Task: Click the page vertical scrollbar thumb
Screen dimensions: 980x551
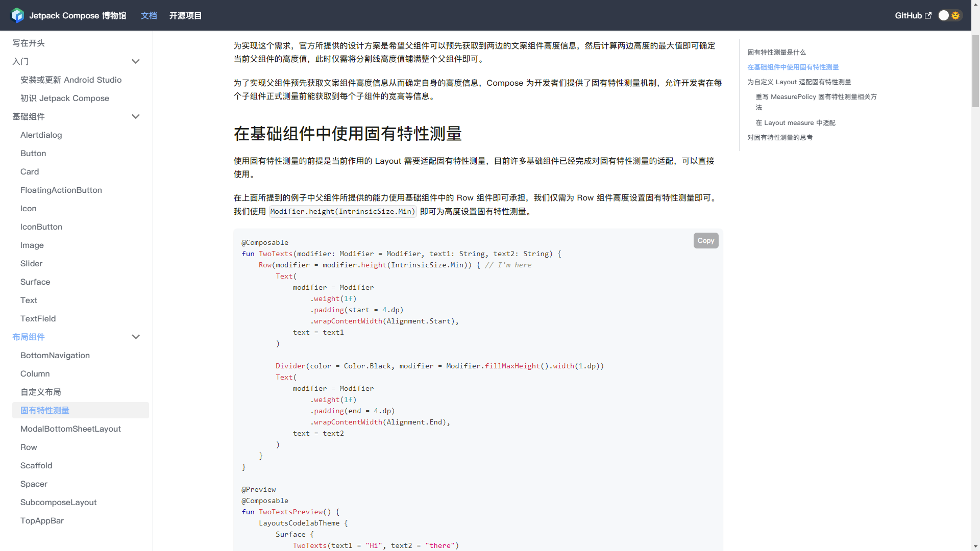Action: (975, 71)
